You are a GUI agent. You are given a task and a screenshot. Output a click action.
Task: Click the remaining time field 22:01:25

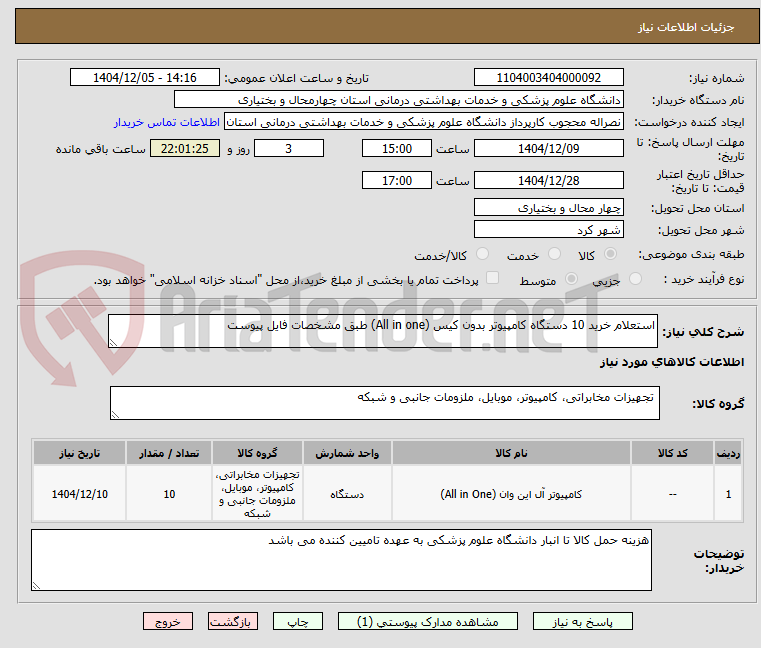click(185, 149)
